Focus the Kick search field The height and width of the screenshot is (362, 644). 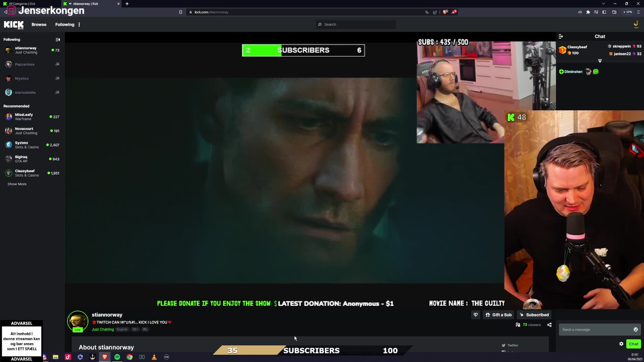click(x=356, y=24)
